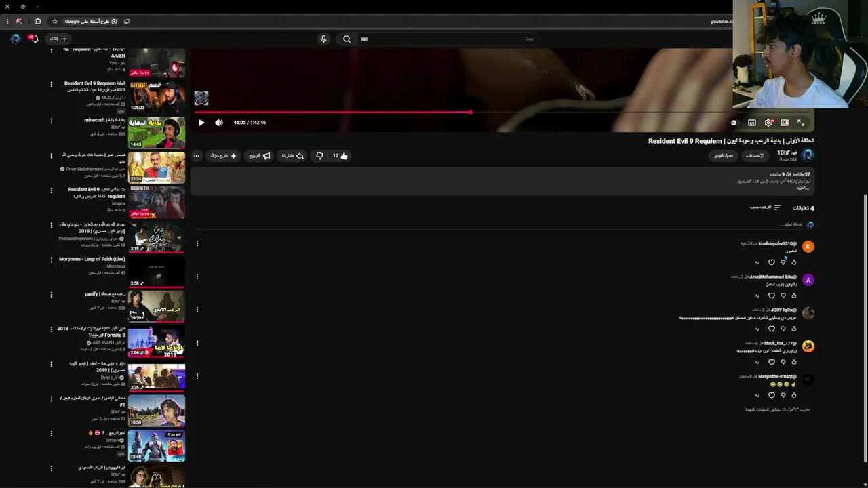
Task: Like JORY-lq9ix's comment
Action: click(794, 329)
